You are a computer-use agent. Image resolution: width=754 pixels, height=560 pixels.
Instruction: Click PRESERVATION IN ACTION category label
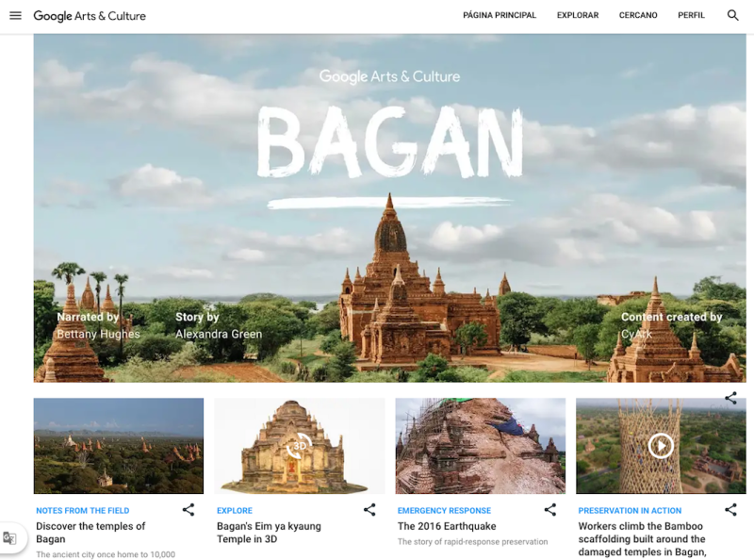click(630, 510)
